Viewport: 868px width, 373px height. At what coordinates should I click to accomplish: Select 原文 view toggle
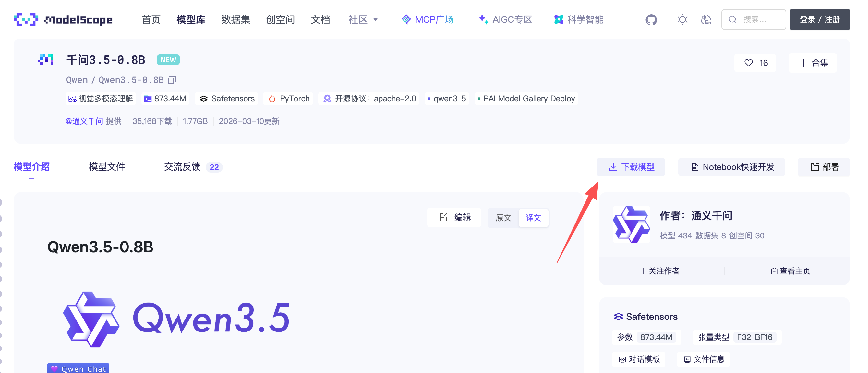pyautogui.click(x=503, y=218)
